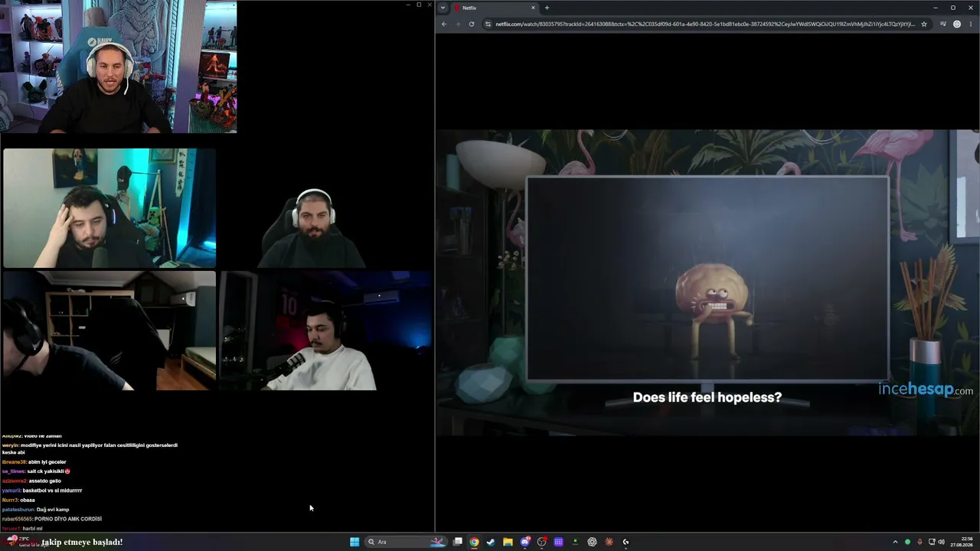Maximize the left stream window
Viewport: 980px width, 551px height.
click(x=419, y=5)
